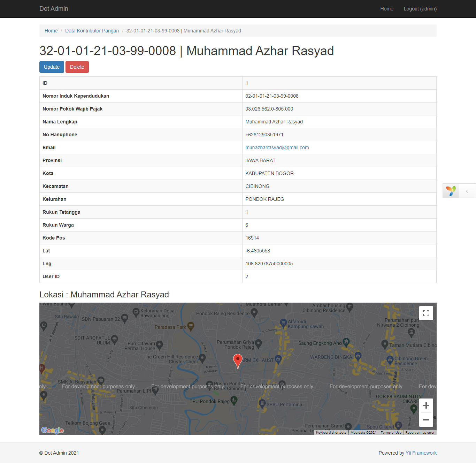Image resolution: width=476 pixels, height=463 pixels.
Task: Toggle fullscreen map view
Action: click(426, 313)
